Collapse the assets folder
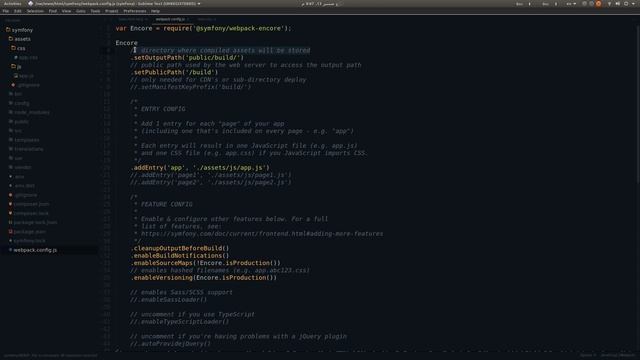 (x=22, y=39)
